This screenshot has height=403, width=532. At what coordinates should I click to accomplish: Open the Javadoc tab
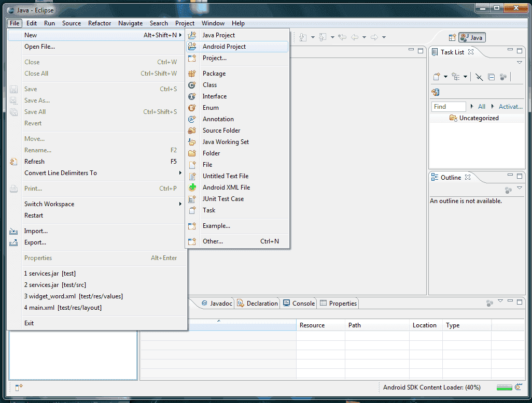[x=217, y=304]
